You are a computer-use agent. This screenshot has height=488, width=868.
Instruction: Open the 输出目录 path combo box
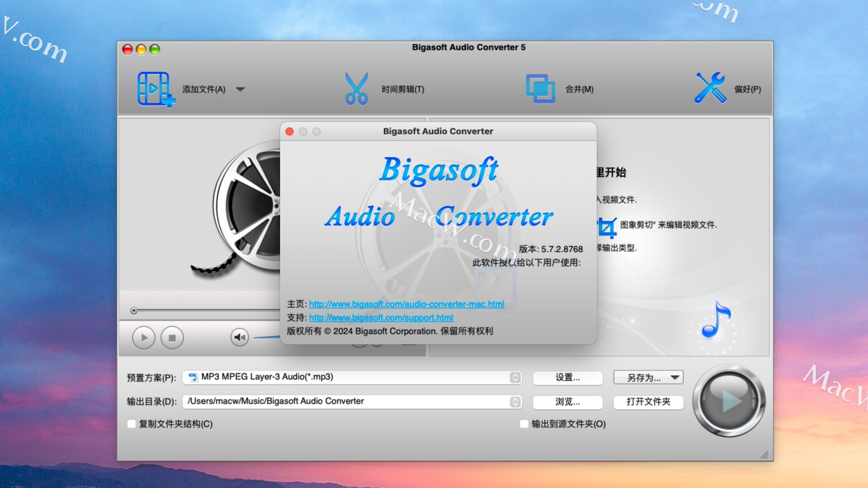tap(352, 401)
